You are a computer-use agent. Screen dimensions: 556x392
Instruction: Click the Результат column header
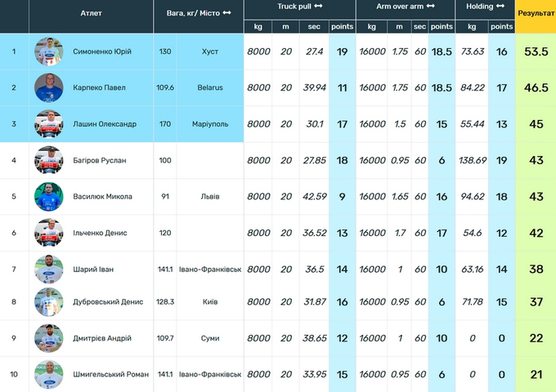(x=536, y=14)
